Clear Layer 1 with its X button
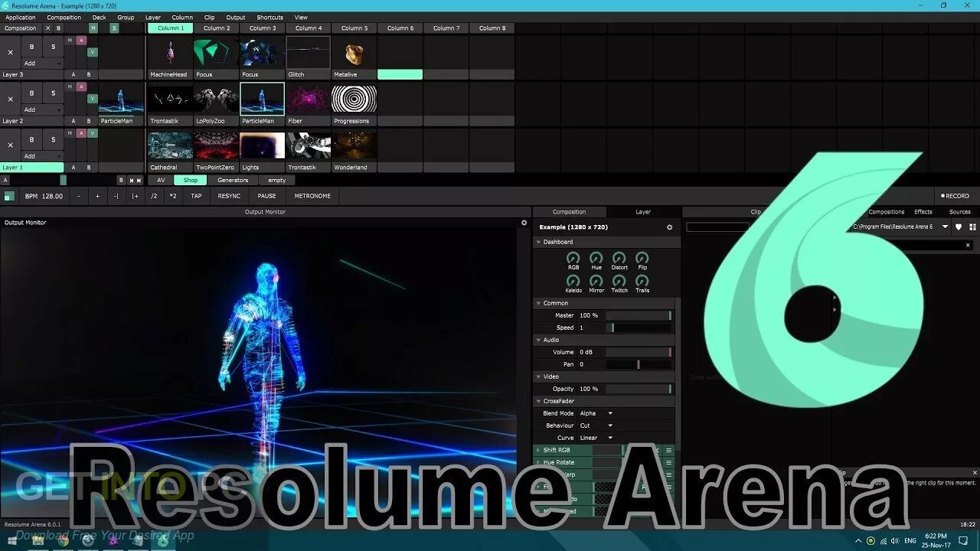The image size is (980, 551). [x=10, y=145]
